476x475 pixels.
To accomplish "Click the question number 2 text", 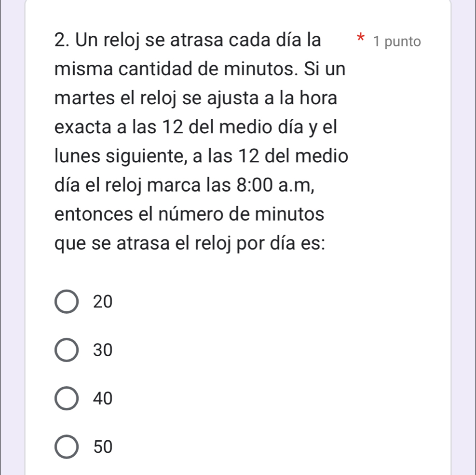I will point(60,41).
